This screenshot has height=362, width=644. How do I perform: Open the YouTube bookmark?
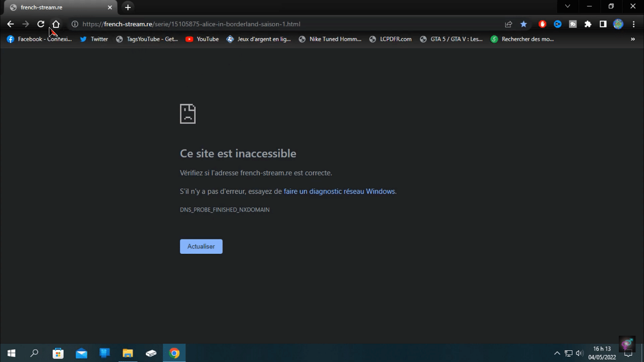click(202, 39)
